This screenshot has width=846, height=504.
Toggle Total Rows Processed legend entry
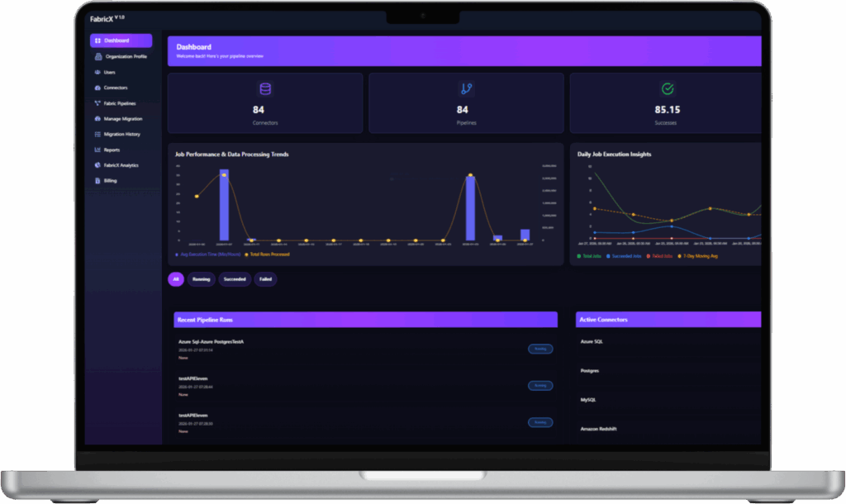(268, 254)
